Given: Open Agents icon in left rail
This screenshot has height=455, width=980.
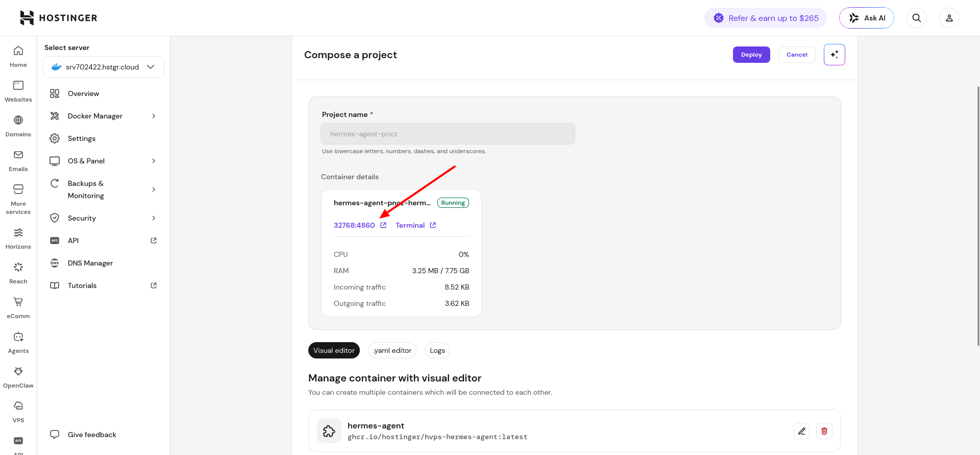Looking at the screenshot, I should click(18, 337).
